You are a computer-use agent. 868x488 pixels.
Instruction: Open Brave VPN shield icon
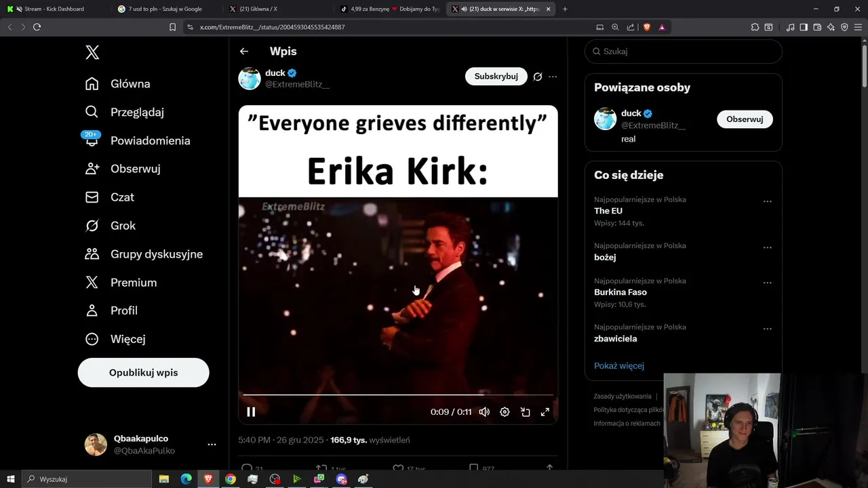pyautogui.click(x=844, y=27)
